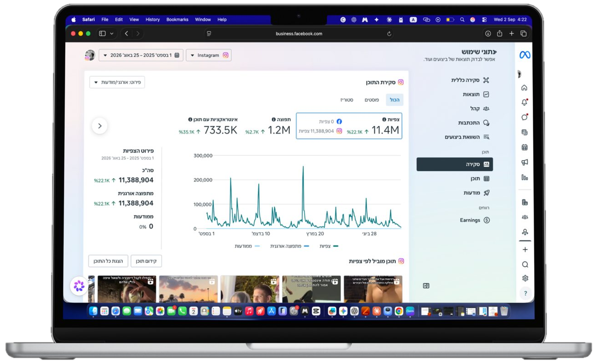The height and width of the screenshot is (364, 598).
Task: Select the 733.5K אינטראקציות עם תוכן metric
Action: pyautogui.click(x=208, y=126)
